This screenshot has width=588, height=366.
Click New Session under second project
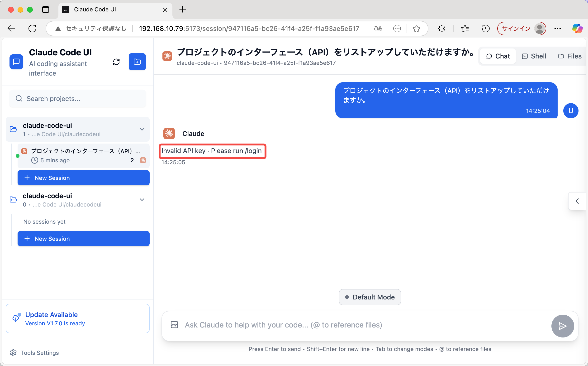(83, 239)
